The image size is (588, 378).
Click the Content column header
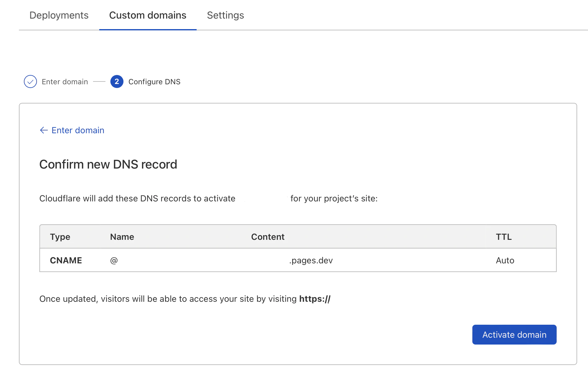point(268,237)
